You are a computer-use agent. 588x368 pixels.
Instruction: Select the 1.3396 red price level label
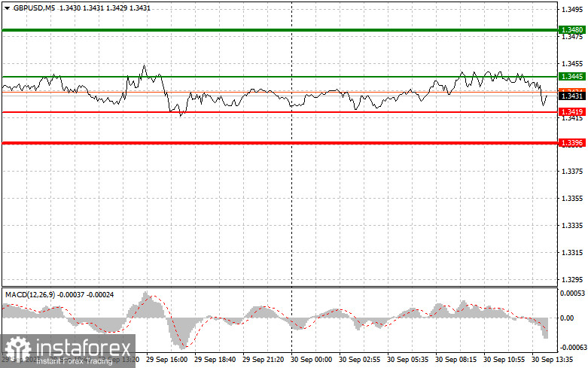pos(572,143)
